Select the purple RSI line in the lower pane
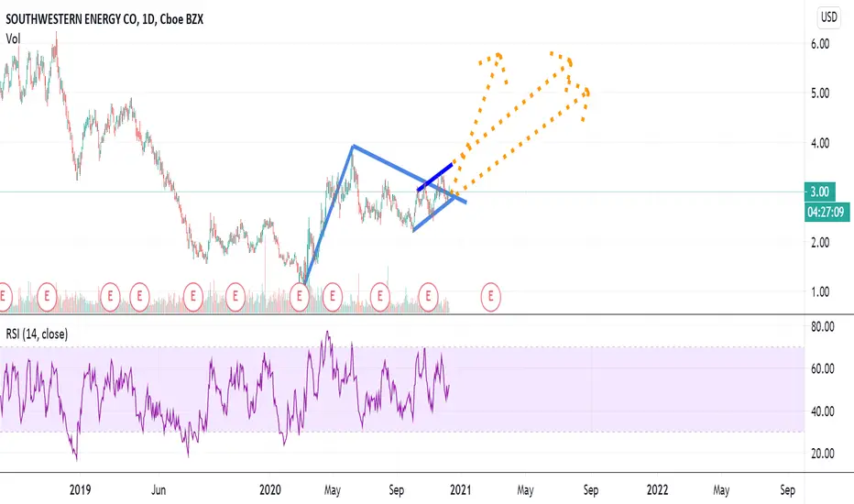The height and width of the screenshot is (504, 854). [224, 395]
